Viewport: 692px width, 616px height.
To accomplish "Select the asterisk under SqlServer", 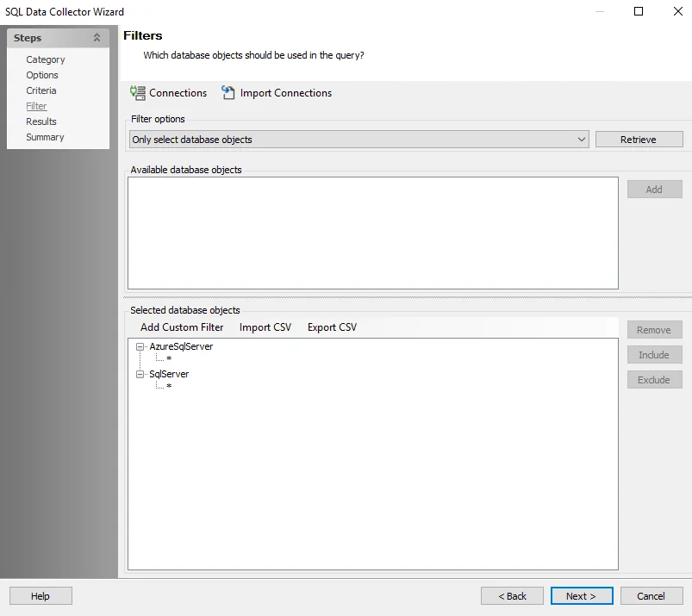I will click(x=169, y=387).
